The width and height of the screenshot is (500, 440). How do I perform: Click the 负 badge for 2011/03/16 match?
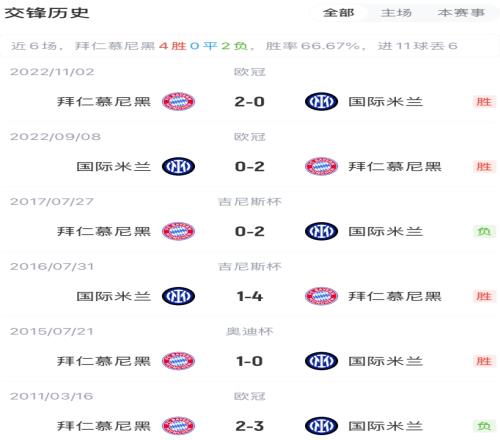point(484,426)
